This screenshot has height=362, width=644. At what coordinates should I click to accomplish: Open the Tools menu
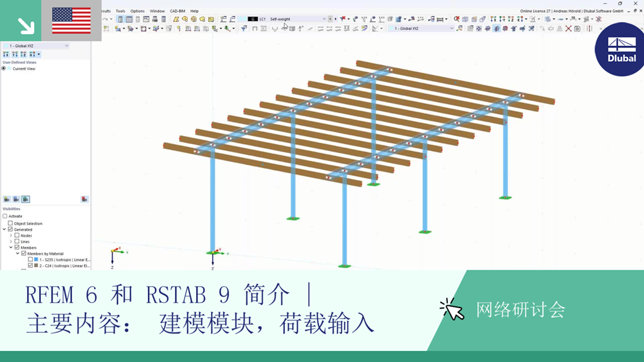[120, 11]
